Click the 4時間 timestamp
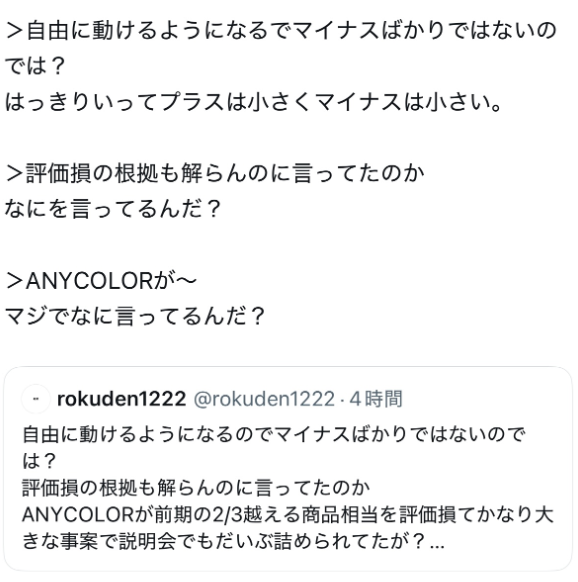 (376, 399)
